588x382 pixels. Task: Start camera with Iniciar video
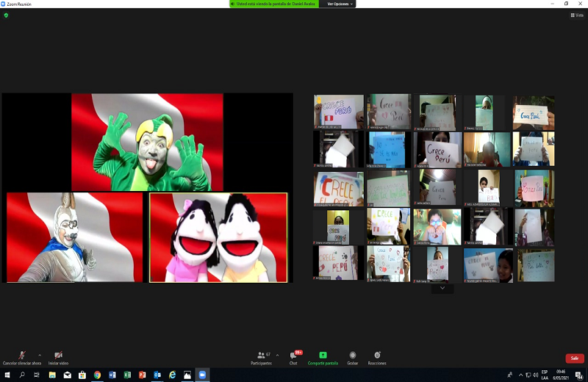[x=58, y=356]
